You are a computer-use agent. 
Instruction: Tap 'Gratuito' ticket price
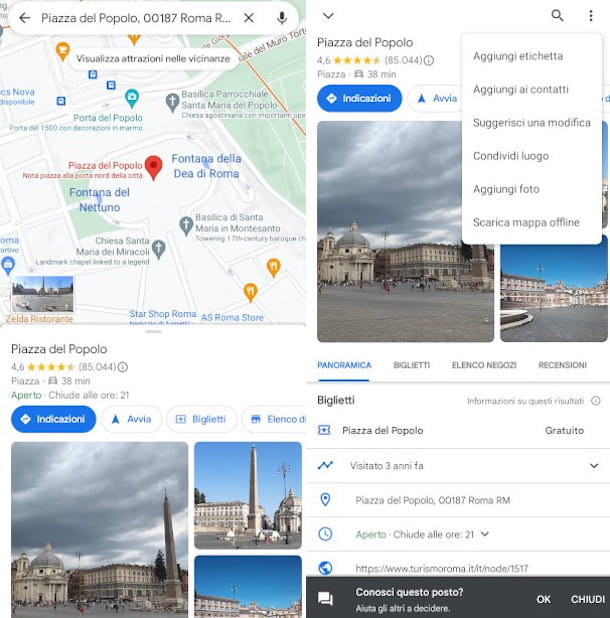tap(564, 430)
